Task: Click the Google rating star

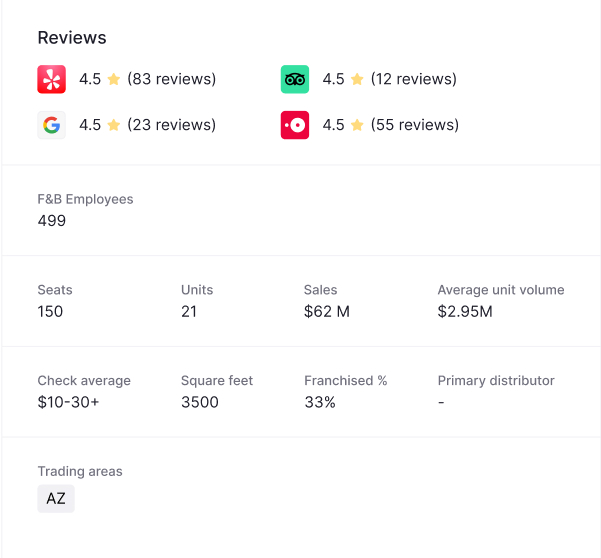Action: 114,125
